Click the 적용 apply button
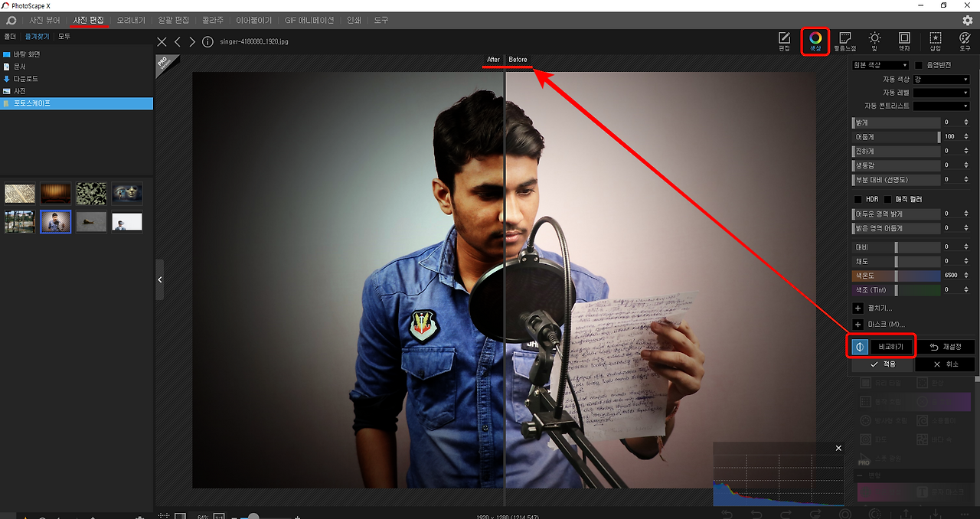 882,364
